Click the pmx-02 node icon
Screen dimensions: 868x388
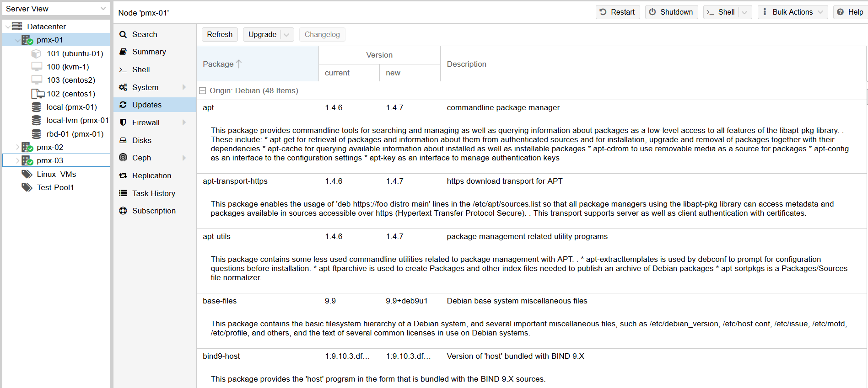click(x=27, y=147)
